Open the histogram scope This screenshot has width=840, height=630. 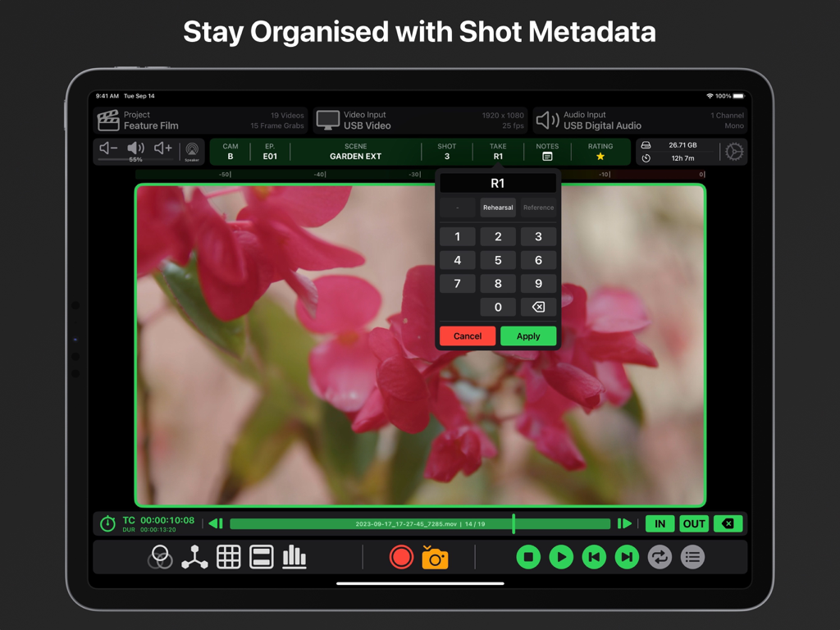coord(294,557)
